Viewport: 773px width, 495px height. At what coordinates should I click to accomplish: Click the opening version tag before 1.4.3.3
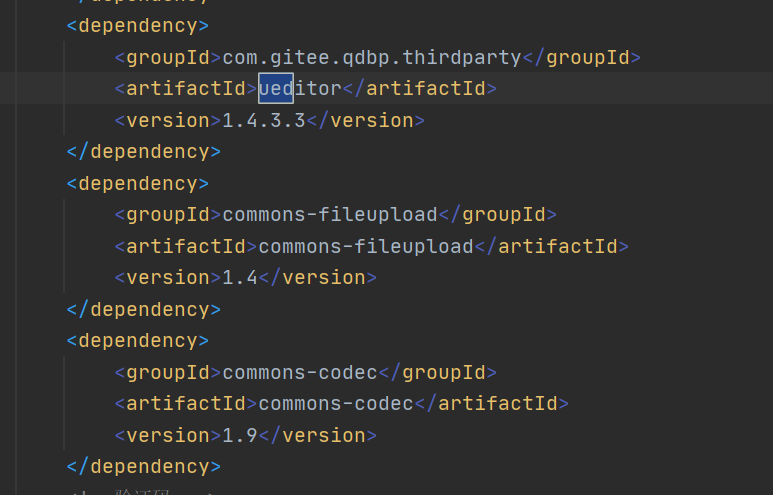(168, 120)
